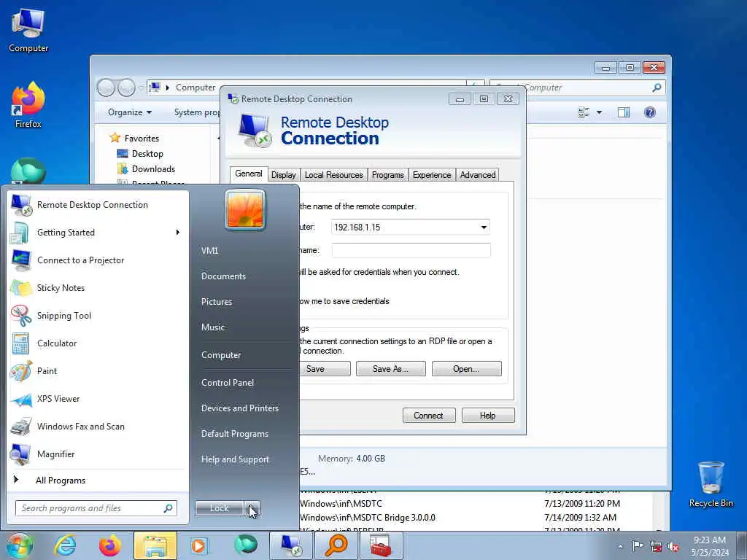Open the Firefox desktop shortcut
Screen dimensions: 747x560
[x=28, y=105]
